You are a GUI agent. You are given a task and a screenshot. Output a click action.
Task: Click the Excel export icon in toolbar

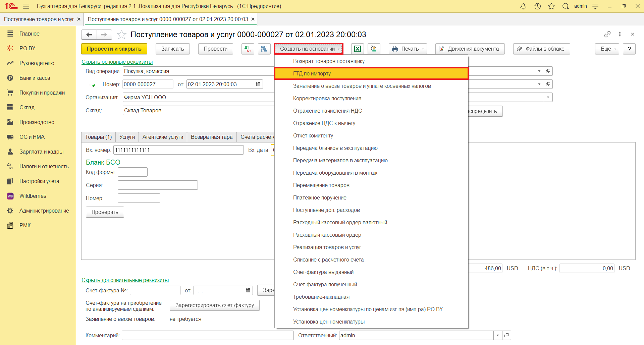(x=358, y=49)
